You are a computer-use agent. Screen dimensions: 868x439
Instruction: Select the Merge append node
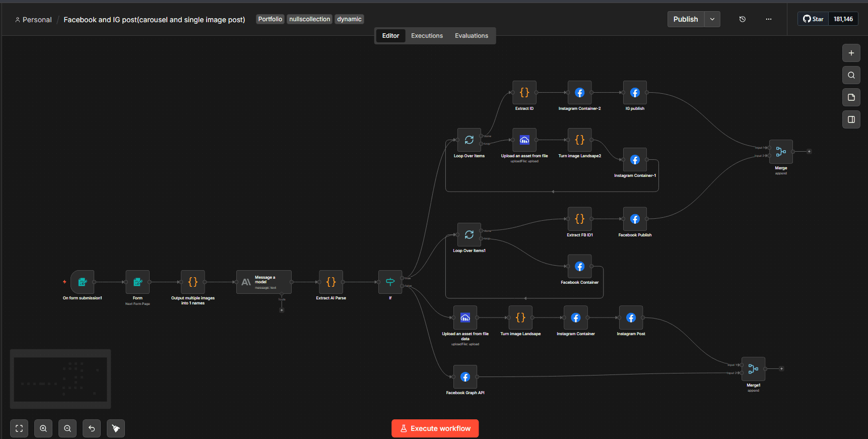coord(781,152)
